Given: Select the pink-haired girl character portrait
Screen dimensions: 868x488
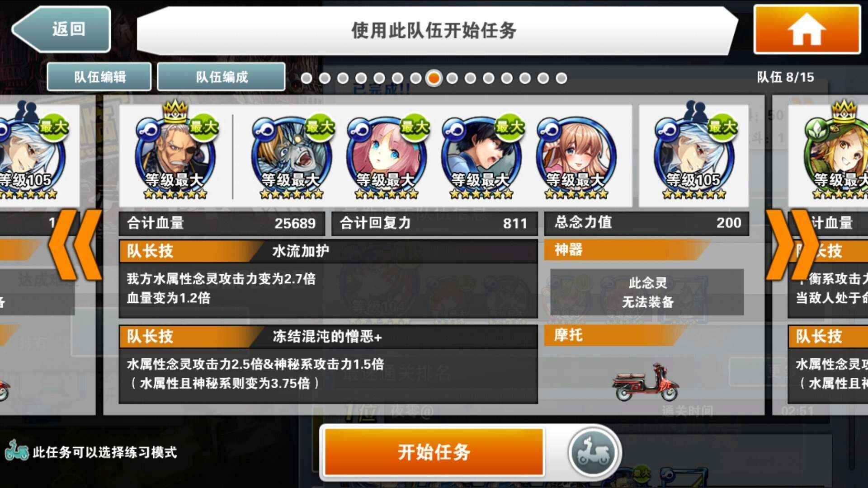Looking at the screenshot, I should tap(387, 156).
